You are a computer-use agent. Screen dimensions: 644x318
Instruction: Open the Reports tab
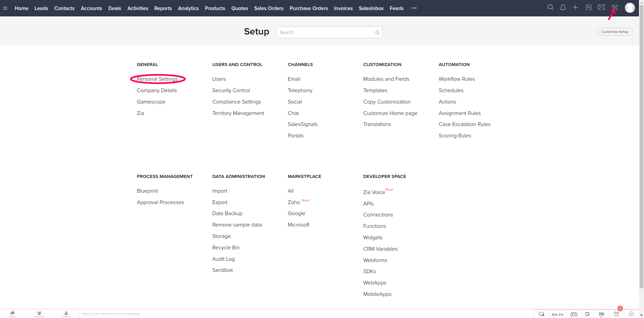pyautogui.click(x=163, y=8)
